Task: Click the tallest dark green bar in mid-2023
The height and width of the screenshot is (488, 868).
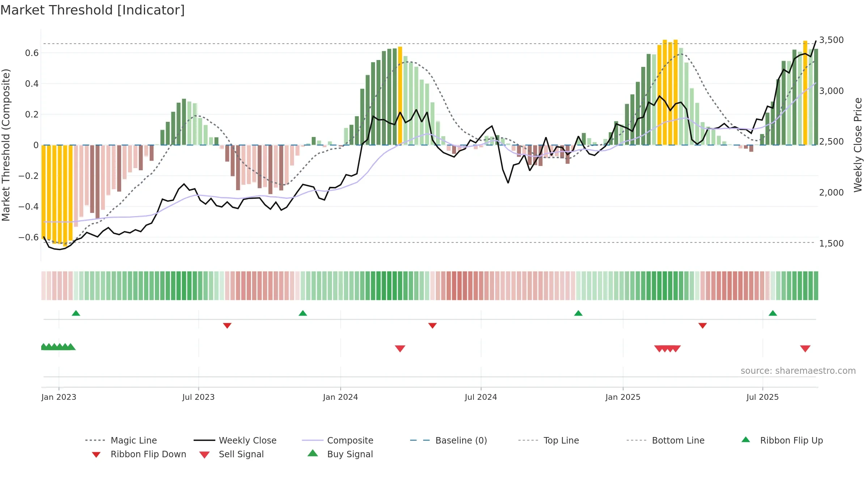Action: point(184,122)
